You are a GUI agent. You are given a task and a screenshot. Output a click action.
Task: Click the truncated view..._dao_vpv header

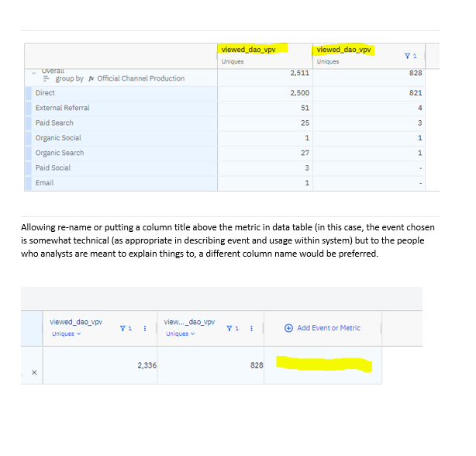(189, 322)
